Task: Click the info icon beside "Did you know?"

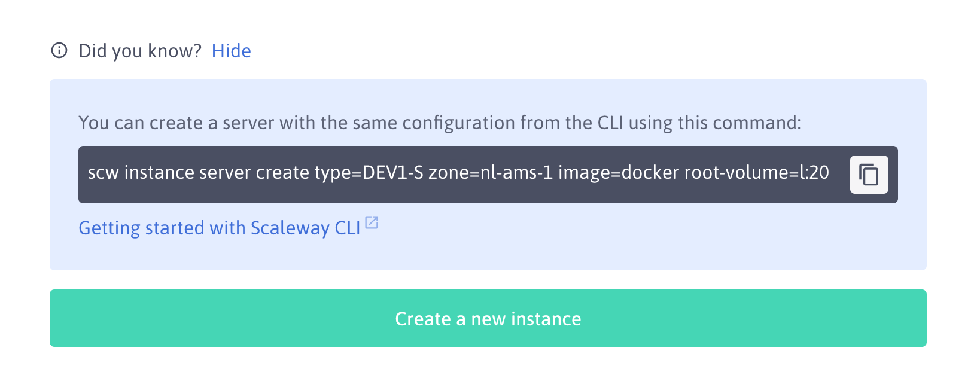Action: [58, 50]
